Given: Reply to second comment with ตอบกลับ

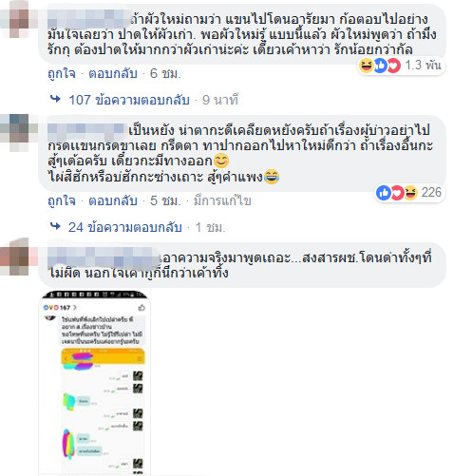Looking at the screenshot, I should 113,200.
